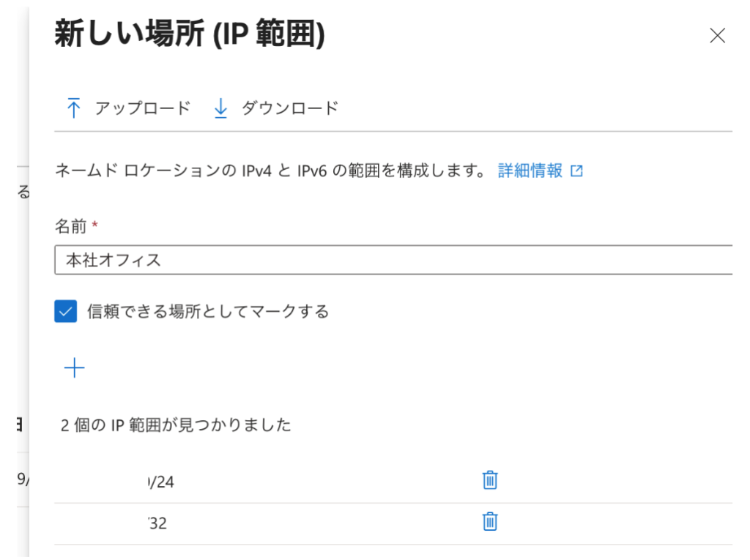Image resolution: width=750 pixels, height=560 pixels.
Task: Click the アップロード text button
Action: click(143, 109)
